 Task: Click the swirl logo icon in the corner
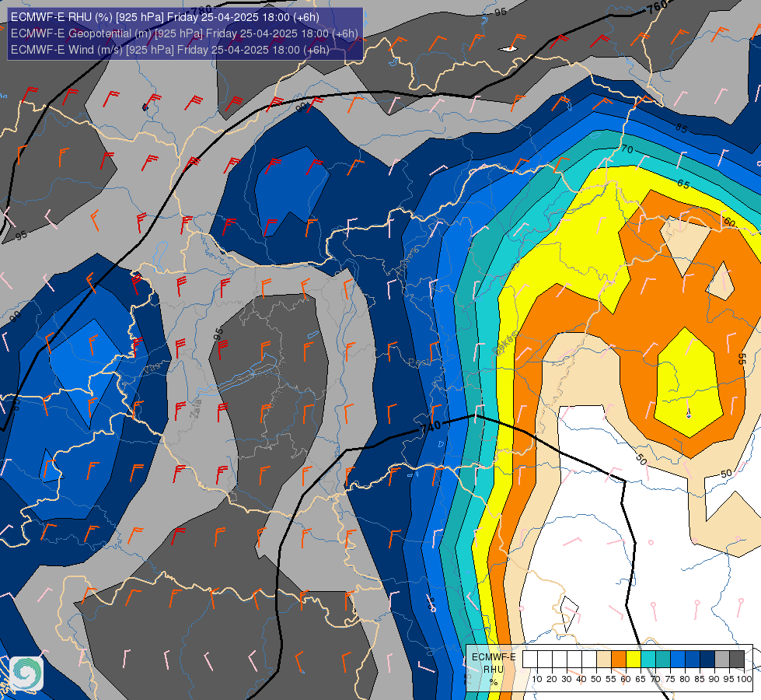pos(26,674)
